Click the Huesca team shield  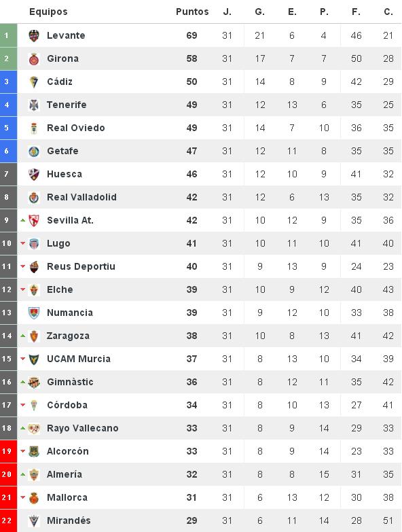34,174
